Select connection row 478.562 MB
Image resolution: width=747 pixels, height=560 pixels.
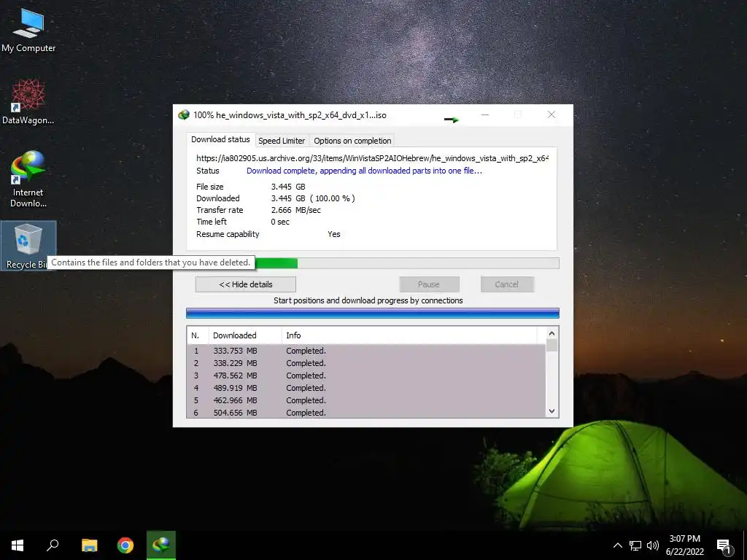coord(366,376)
